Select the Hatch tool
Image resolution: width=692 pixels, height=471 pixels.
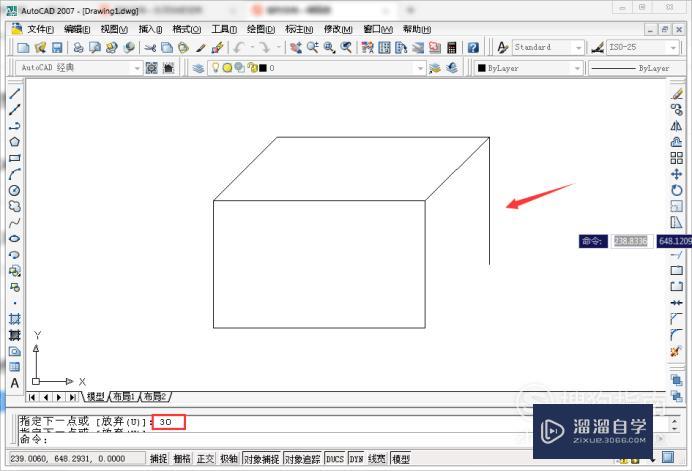15,319
